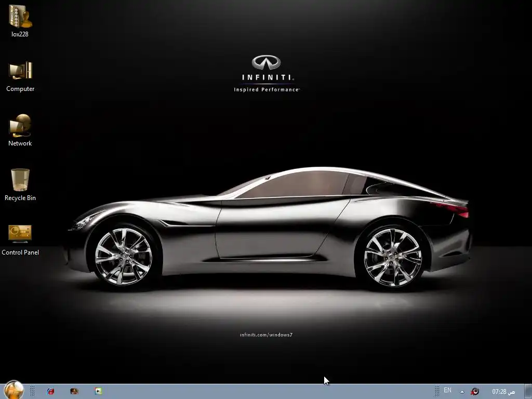The height and width of the screenshot is (399, 532).
Task: Show hidden tray icons arrow
Action: tap(462, 392)
